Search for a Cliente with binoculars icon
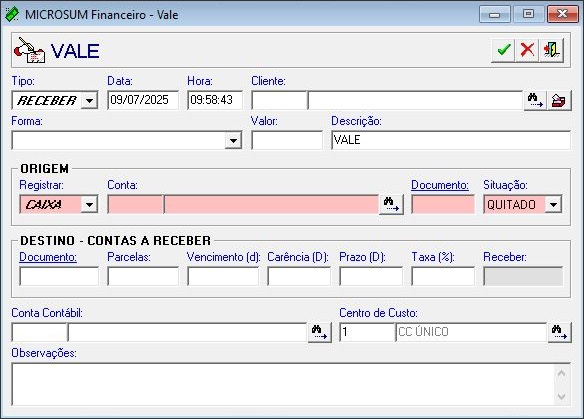This screenshot has height=419, width=584. click(x=535, y=101)
